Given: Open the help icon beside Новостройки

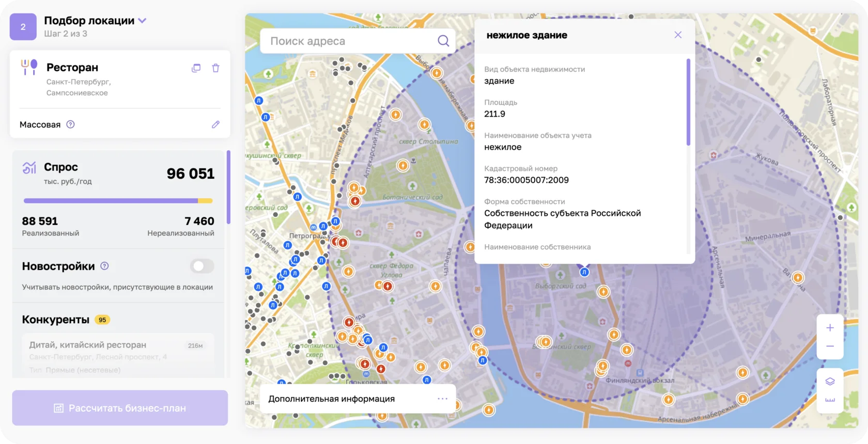Looking at the screenshot, I should click(104, 266).
